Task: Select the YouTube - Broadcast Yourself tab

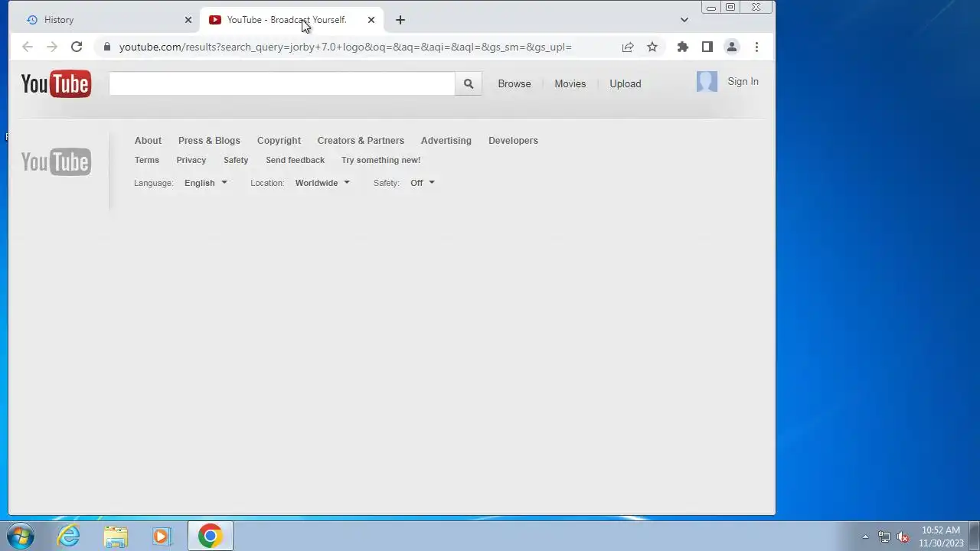Action: [x=291, y=20]
